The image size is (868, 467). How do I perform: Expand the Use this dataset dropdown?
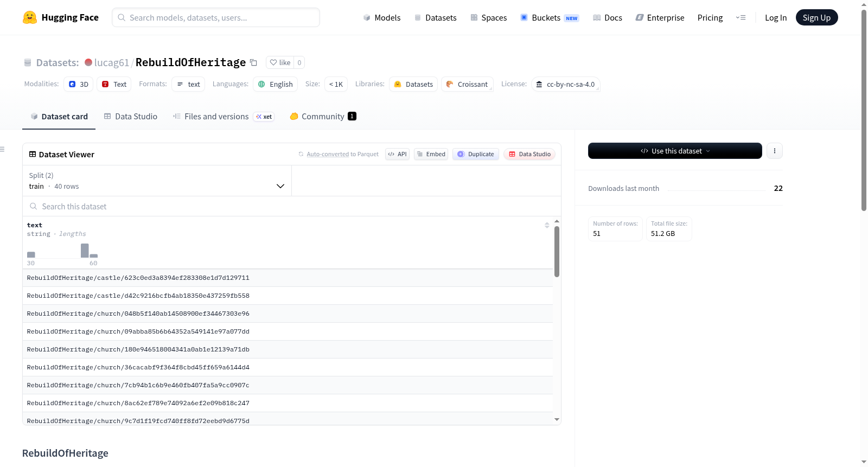pos(675,151)
